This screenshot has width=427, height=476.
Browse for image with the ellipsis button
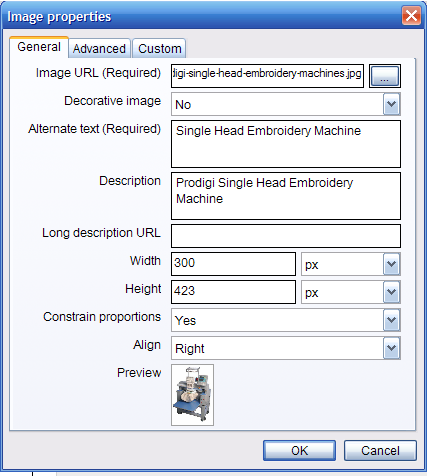coord(385,76)
